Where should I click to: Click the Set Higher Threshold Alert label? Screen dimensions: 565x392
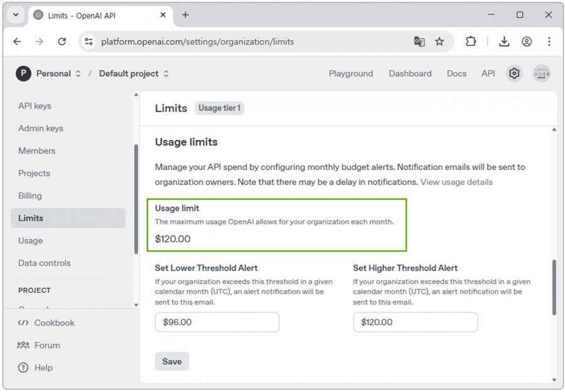pos(405,268)
